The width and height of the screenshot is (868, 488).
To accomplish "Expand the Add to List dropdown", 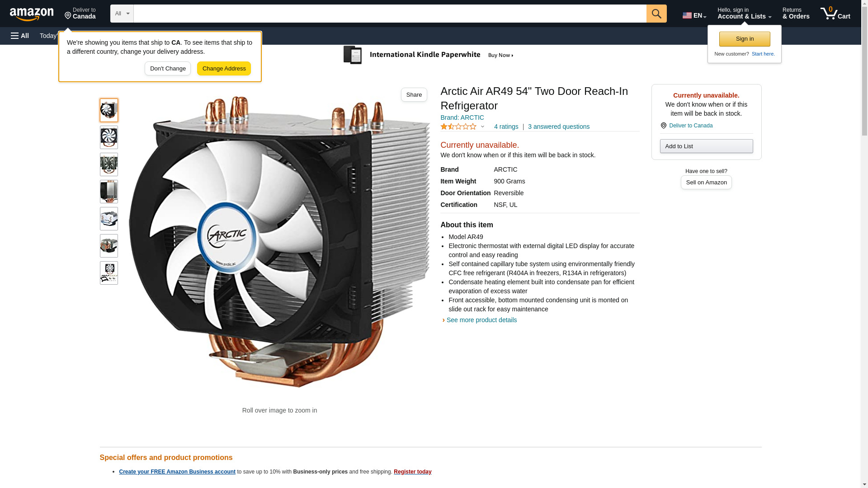I will [x=706, y=146].
